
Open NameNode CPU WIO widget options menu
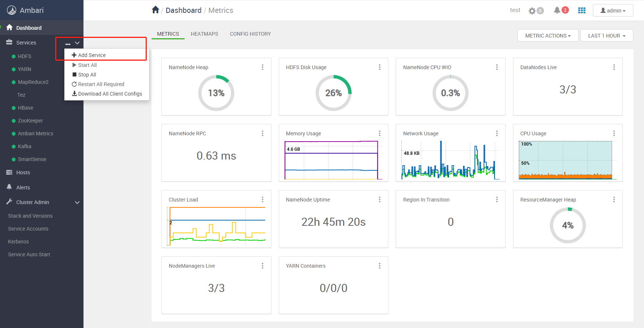click(497, 67)
